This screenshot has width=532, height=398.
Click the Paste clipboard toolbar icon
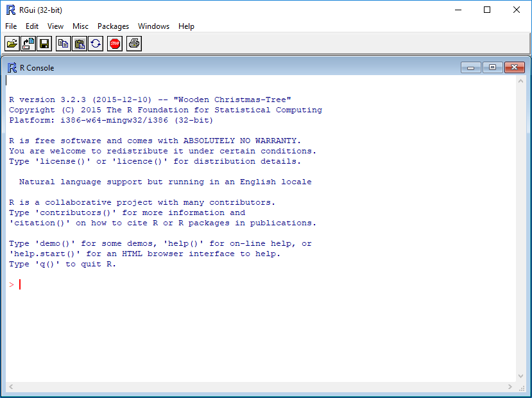click(x=80, y=44)
